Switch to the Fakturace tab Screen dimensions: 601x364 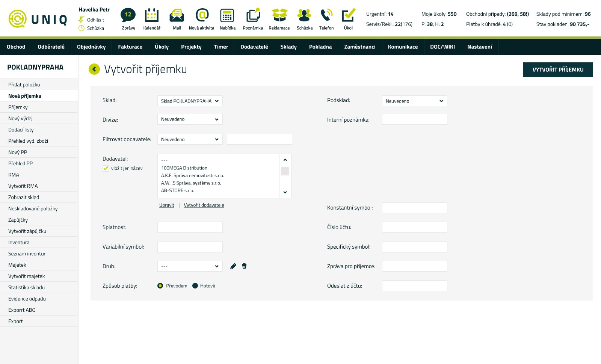130,47
